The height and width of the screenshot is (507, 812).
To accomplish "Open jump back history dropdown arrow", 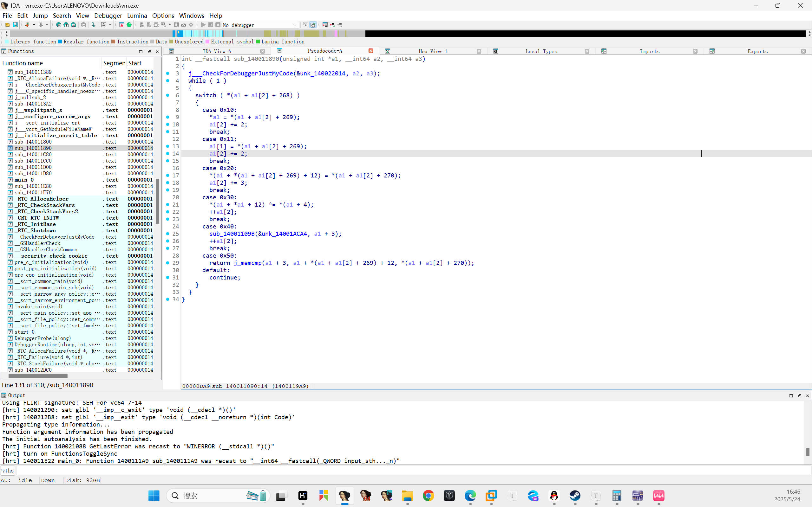I will (x=34, y=25).
